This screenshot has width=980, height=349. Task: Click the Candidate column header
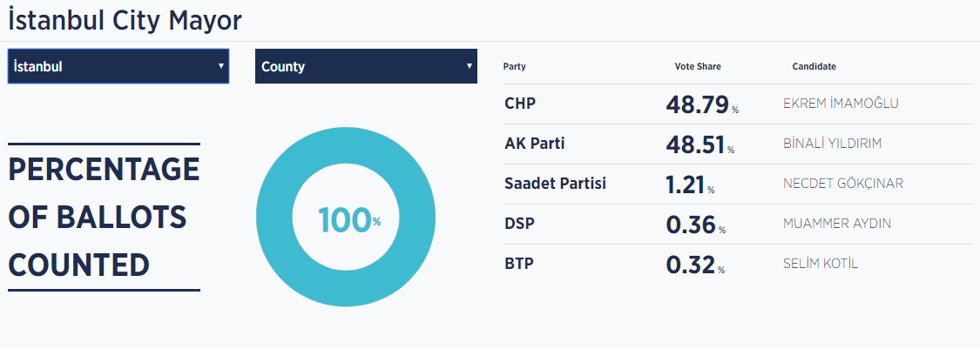pyautogui.click(x=814, y=67)
